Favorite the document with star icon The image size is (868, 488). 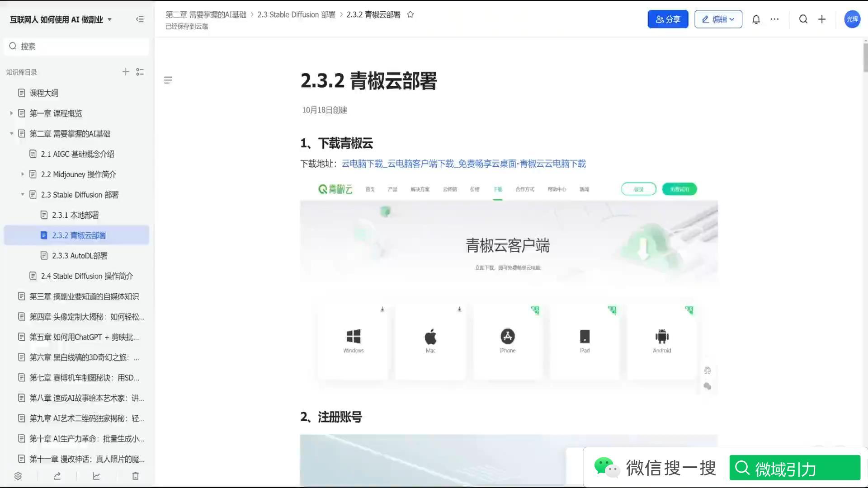point(410,14)
